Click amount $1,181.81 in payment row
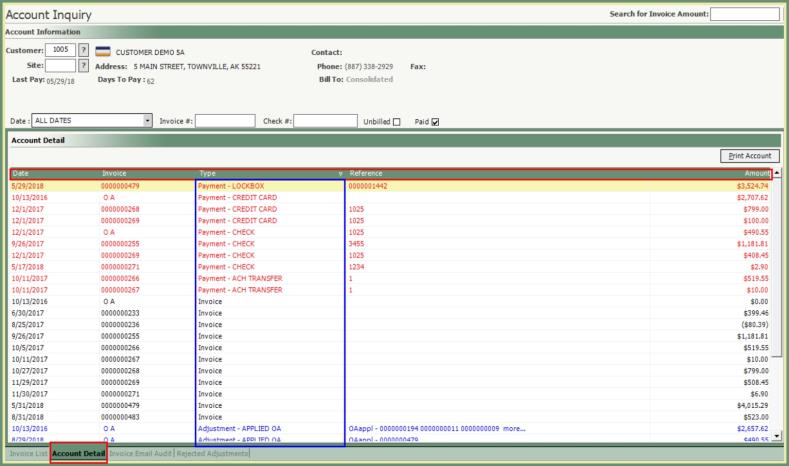789x466 pixels. pos(753,244)
